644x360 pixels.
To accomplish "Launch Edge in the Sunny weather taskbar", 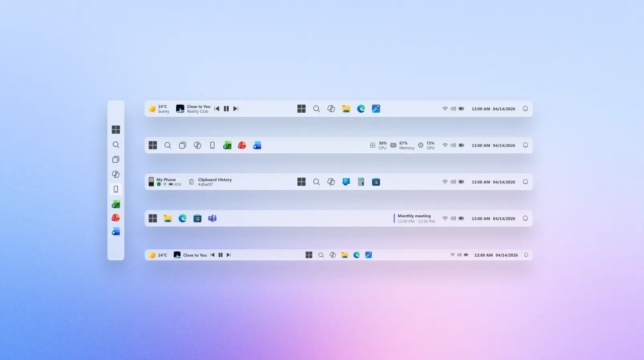I will pyautogui.click(x=361, y=109).
